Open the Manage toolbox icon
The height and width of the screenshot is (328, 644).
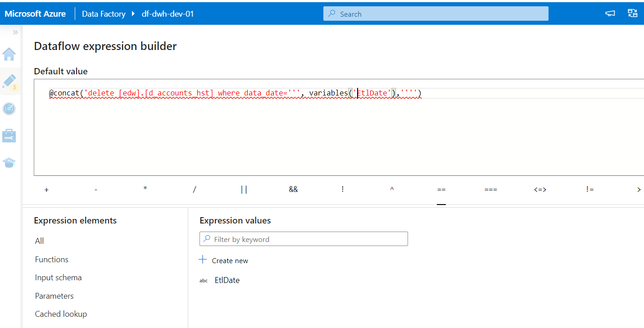[x=9, y=135]
